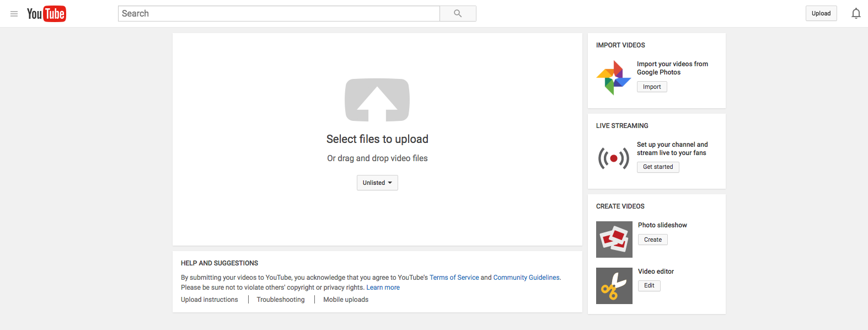This screenshot has height=330, width=868.
Task: Click the Video editor scissors icon
Action: pos(614,286)
